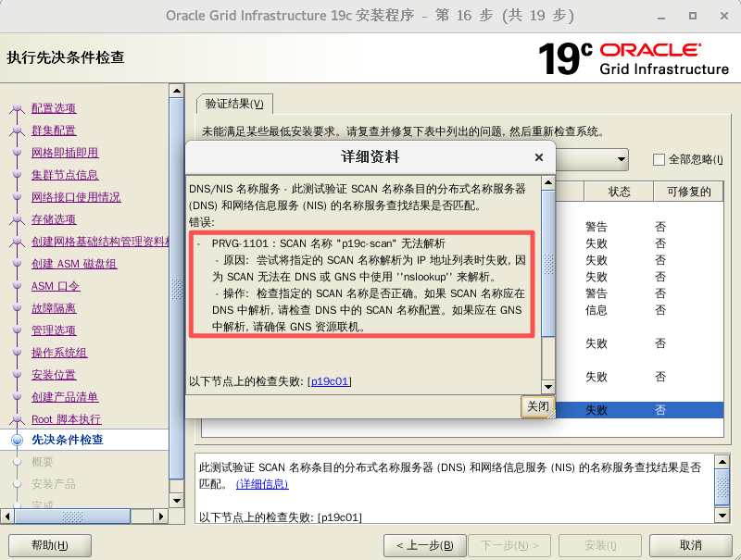Screen dimensions: 741x560
Task: Click the step icon beside 配置选项
Action: pos(18,109)
